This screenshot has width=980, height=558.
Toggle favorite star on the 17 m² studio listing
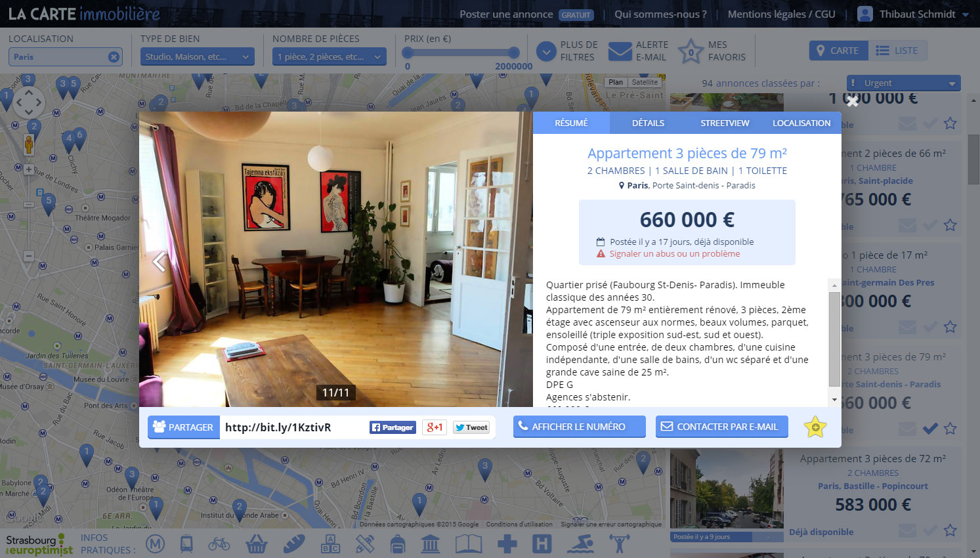pyautogui.click(x=950, y=327)
